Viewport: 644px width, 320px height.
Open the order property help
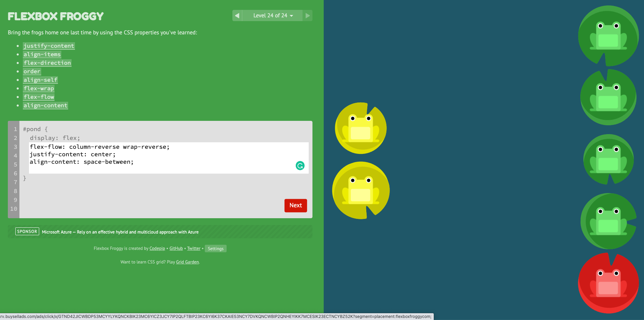coord(32,71)
